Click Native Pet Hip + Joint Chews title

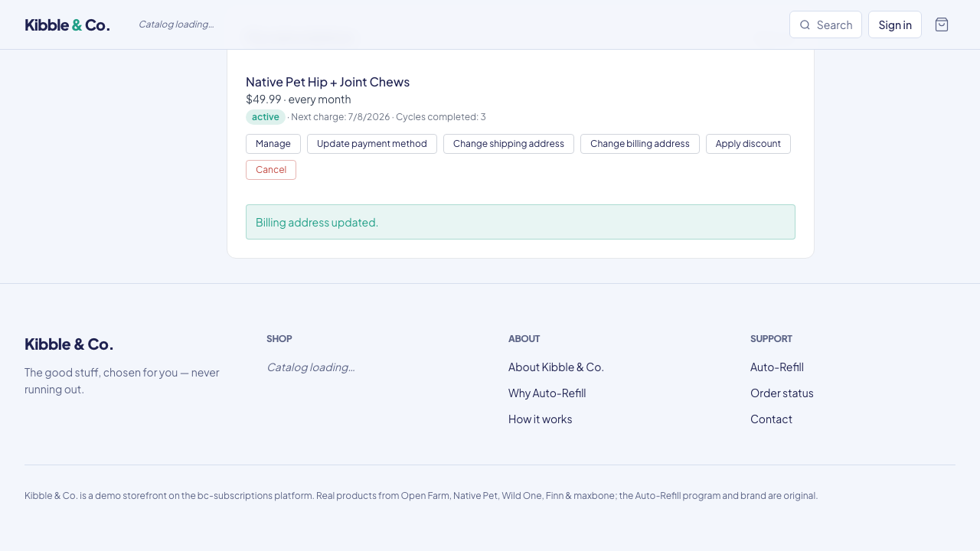[328, 82]
